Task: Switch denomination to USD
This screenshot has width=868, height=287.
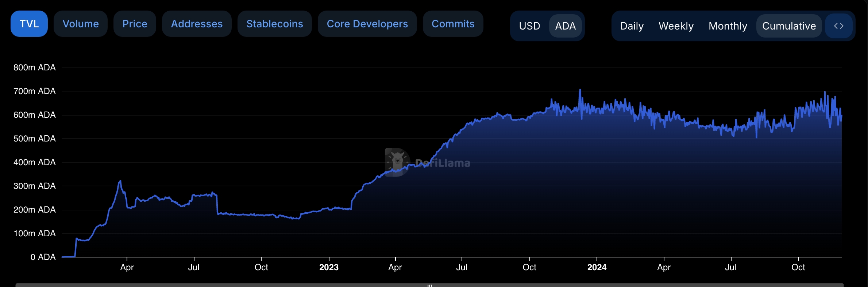Action: [529, 26]
